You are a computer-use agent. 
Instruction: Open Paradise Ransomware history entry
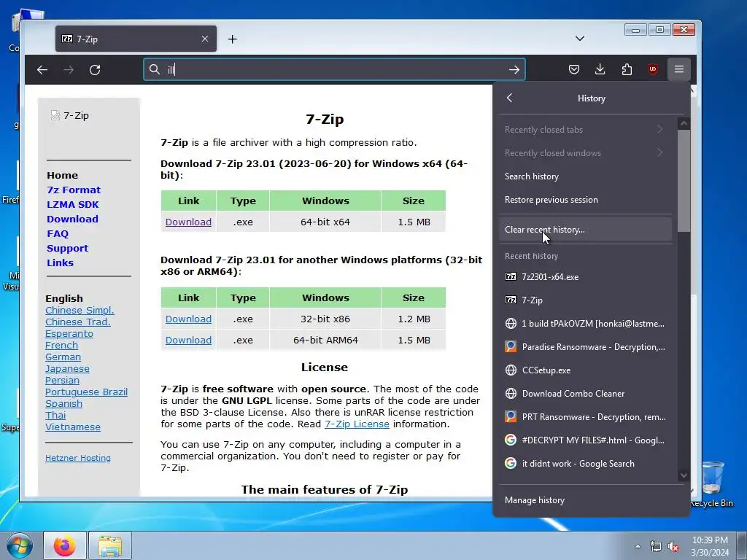pyautogui.click(x=585, y=346)
